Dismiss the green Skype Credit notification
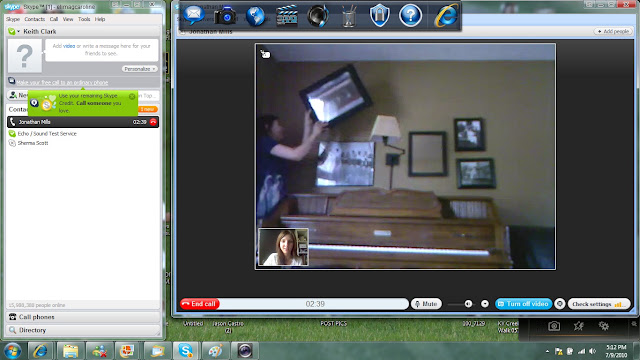This screenshot has height=360, width=640. coord(132,96)
